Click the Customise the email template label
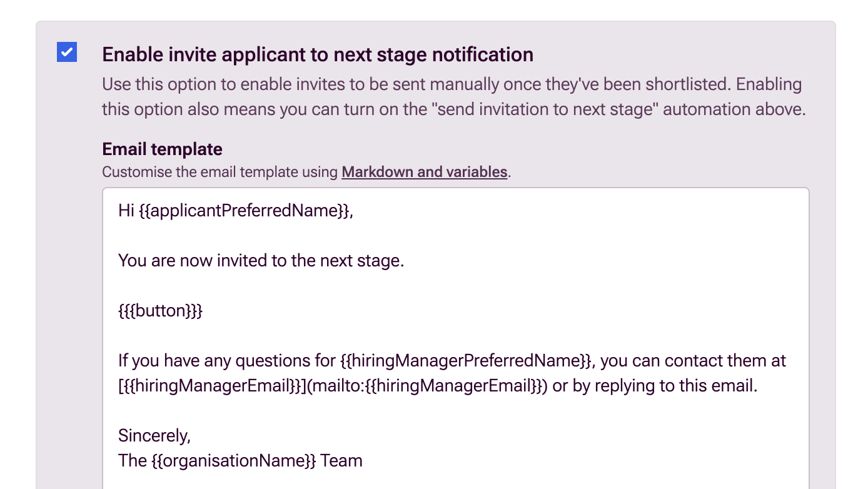The height and width of the screenshot is (489, 868). pos(219,171)
